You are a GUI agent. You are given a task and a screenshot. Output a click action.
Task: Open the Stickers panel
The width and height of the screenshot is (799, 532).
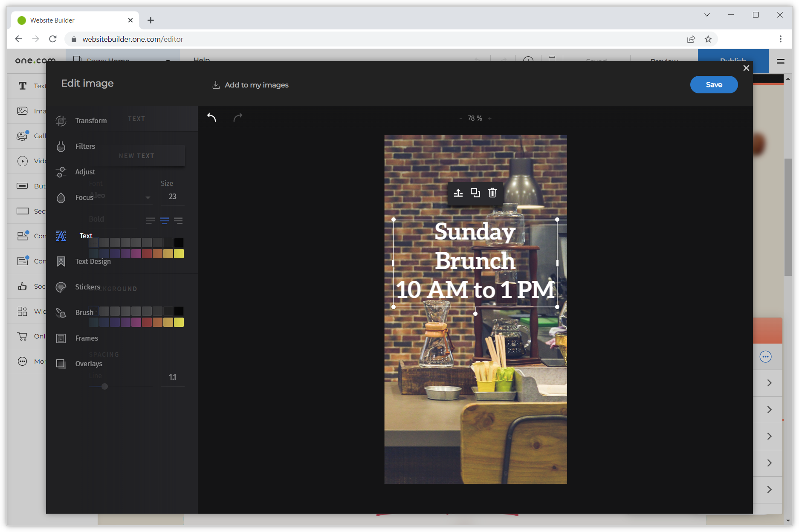[x=87, y=287]
